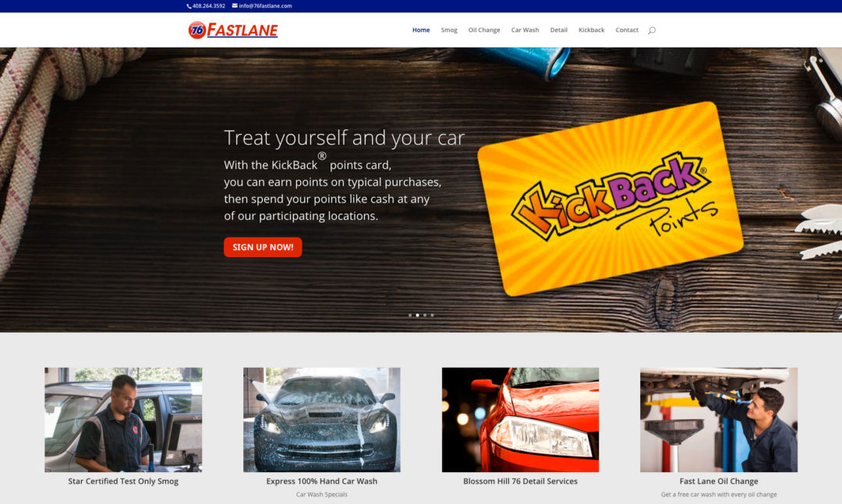Go to the Home menu item
Image resolution: width=842 pixels, height=504 pixels.
(x=421, y=30)
